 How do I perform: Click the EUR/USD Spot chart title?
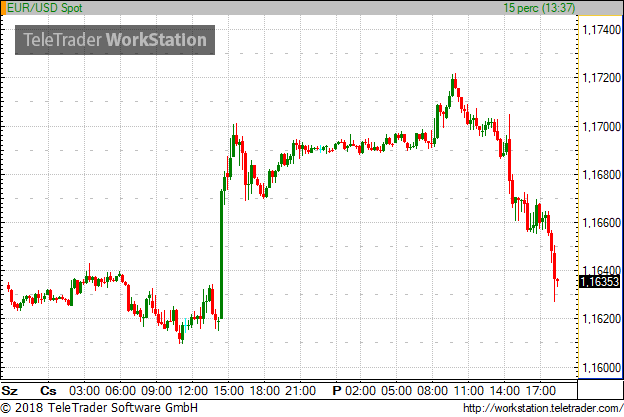[x=45, y=8]
